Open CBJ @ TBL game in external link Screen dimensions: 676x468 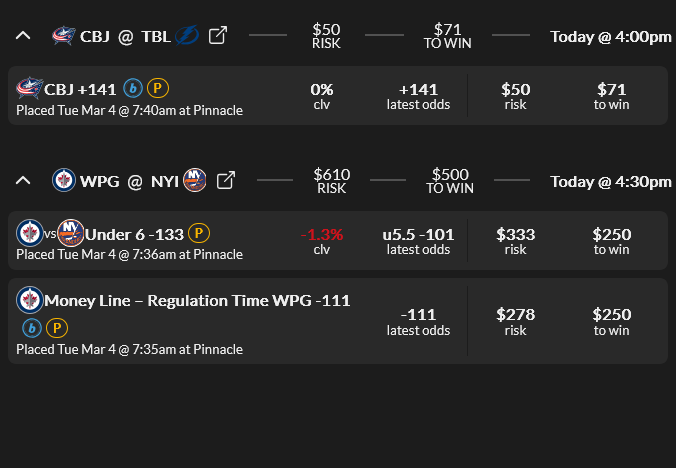point(217,36)
